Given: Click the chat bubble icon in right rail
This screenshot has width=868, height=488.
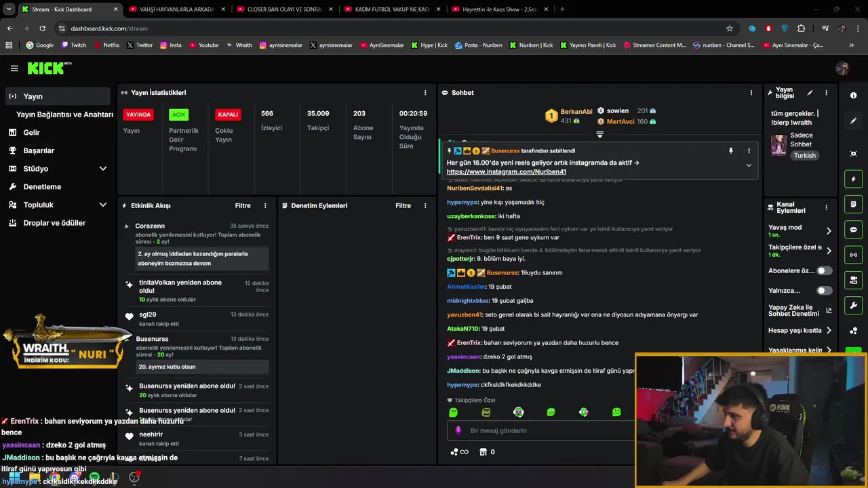Looking at the screenshot, I should pyautogui.click(x=853, y=230).
